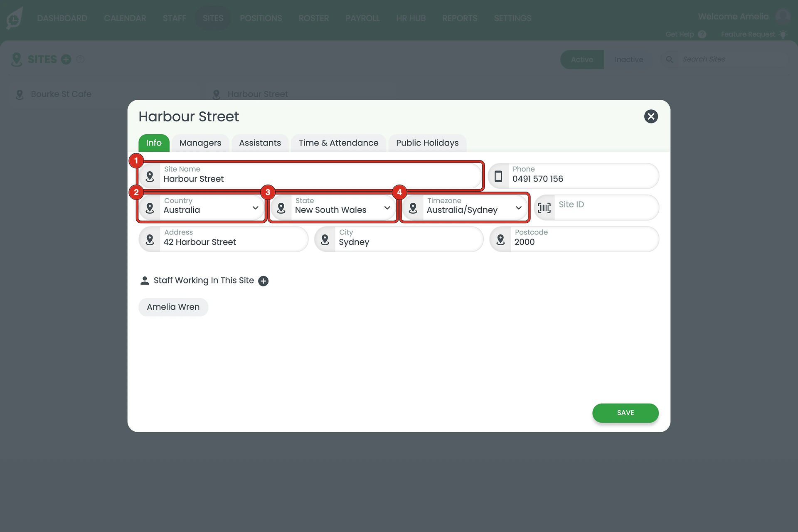Click the person icon beside Staff Working
The width and height of the screenshot is (798, 532).
pos(145,281)
